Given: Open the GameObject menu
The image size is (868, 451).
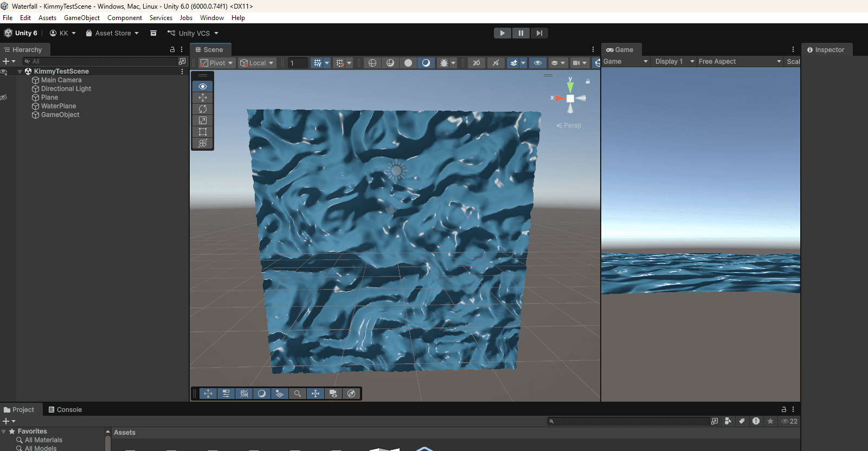Looking at the screenshot, I should click(82, 18).
